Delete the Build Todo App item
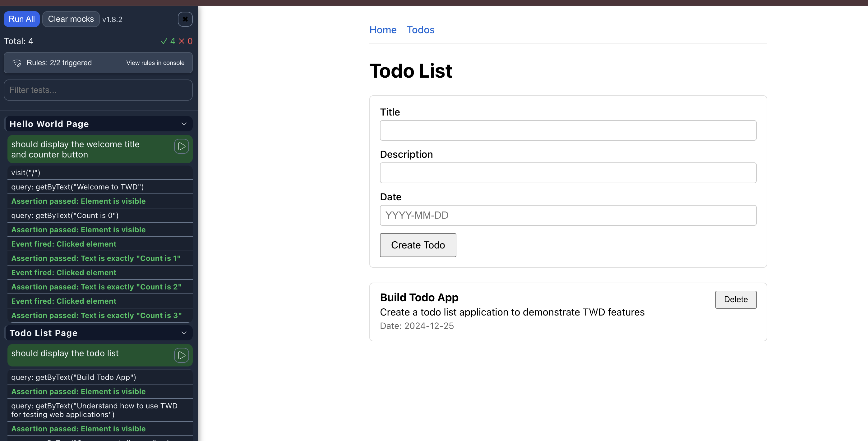This screenshot has height=441, width=868. pyautogui.click(x=736, y=299)
